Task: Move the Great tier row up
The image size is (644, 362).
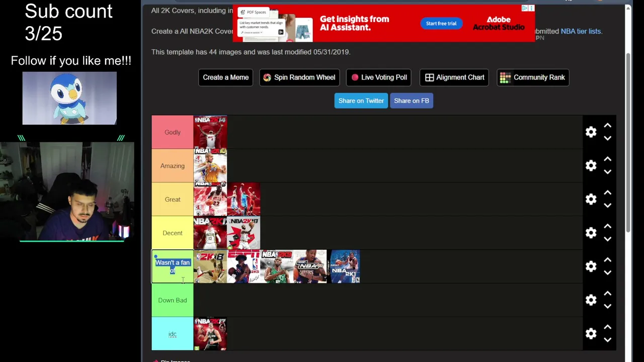Action: (607, 193)
